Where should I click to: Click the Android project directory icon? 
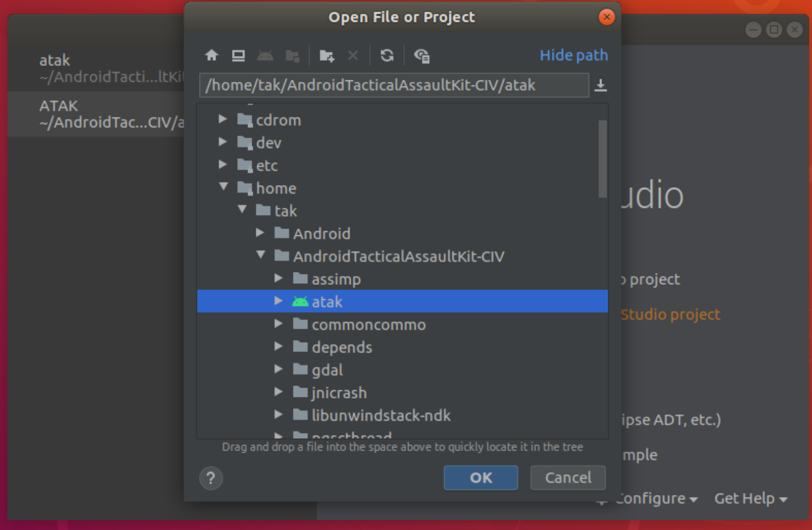265,55
